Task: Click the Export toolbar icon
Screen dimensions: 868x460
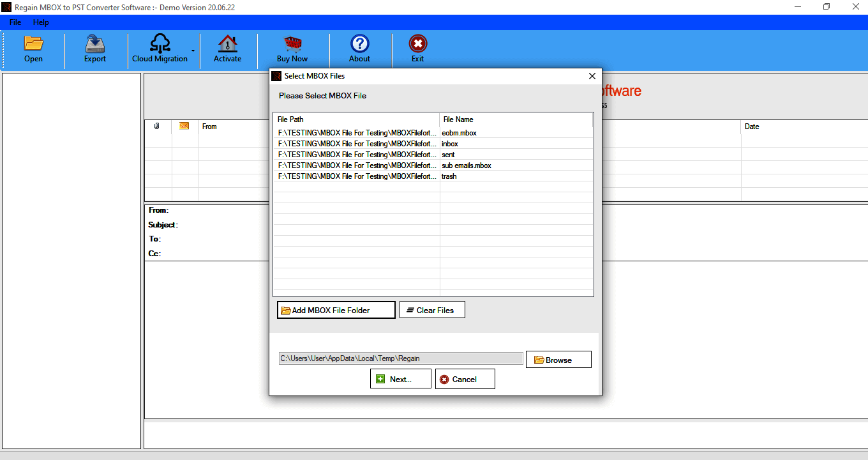Action: coord(95,49)
